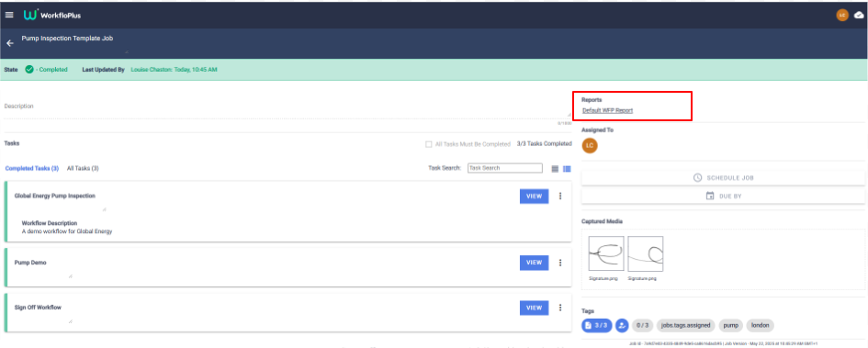Viewport: 868px width, 348px height.
Task: Open options menu for Sign Off Workflow
Action: click(560, 308)
